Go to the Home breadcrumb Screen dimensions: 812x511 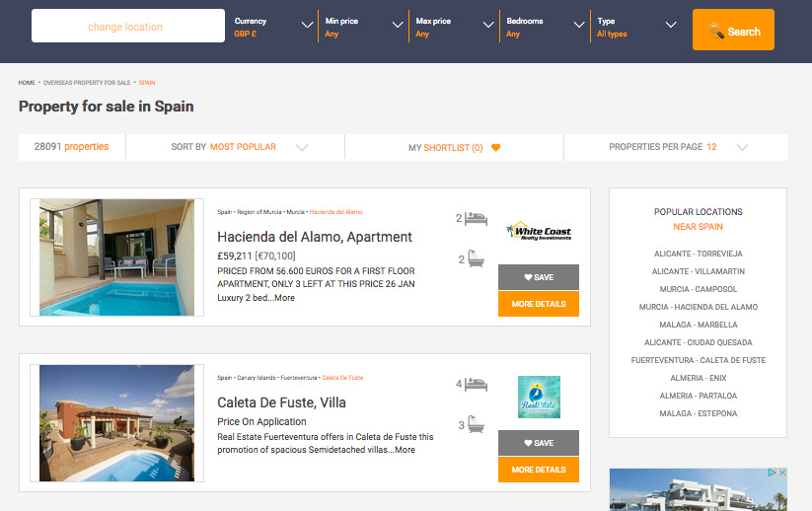click(x=27, y=83)
